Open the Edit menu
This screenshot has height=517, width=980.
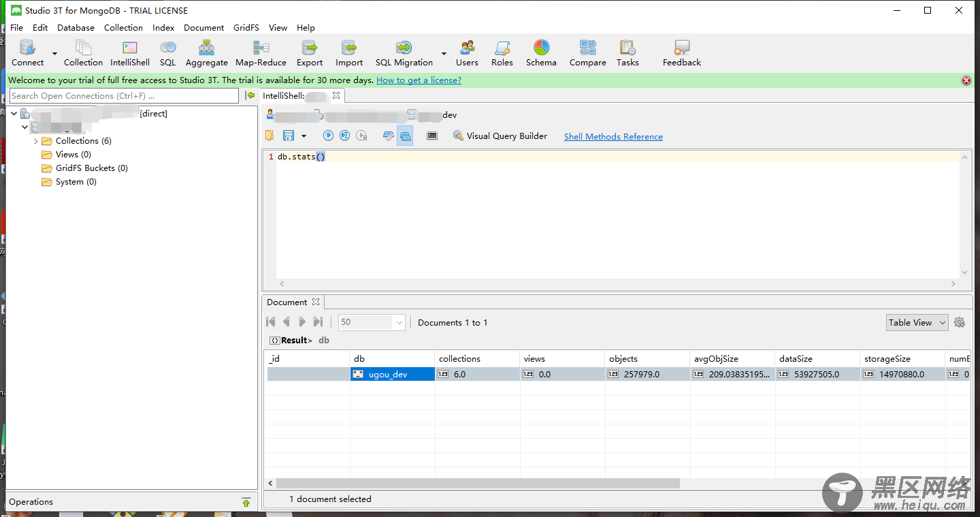pos(40,27)
